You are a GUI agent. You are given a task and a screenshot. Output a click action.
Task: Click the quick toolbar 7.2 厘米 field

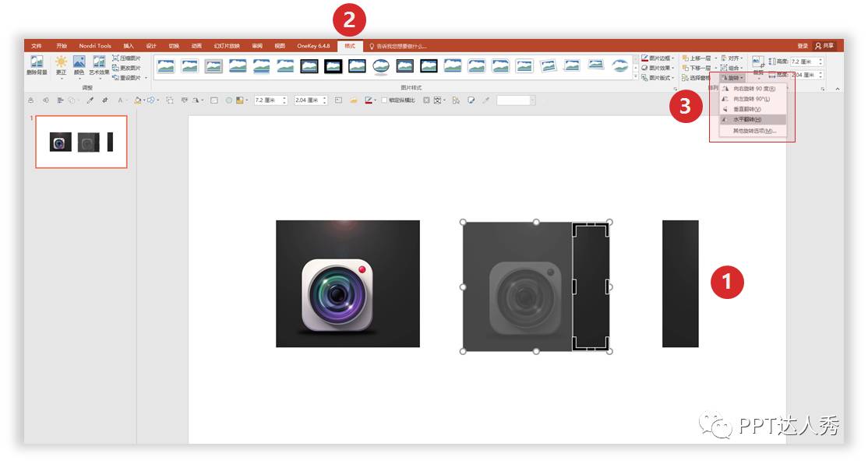[267, 100]
